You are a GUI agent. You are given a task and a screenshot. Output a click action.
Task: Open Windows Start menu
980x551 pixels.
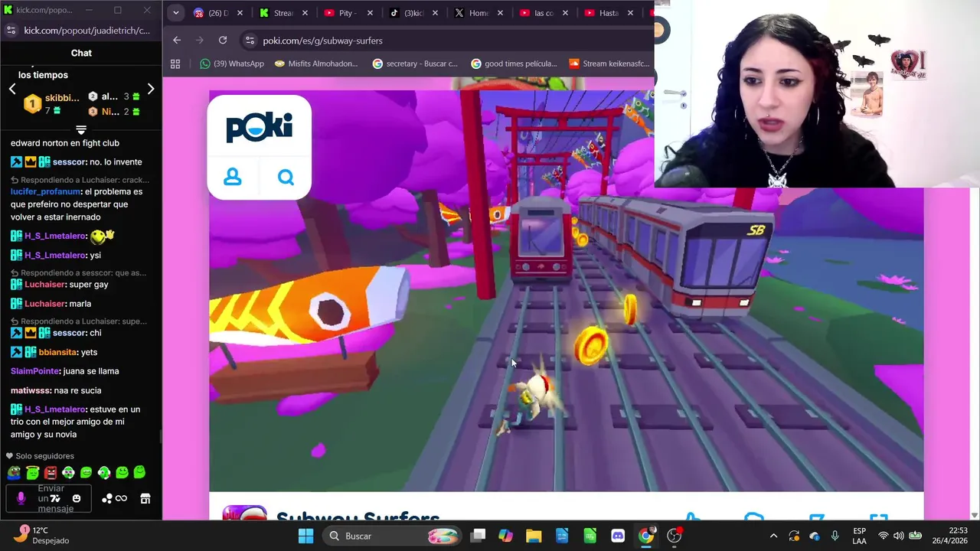tap(305, 536)
